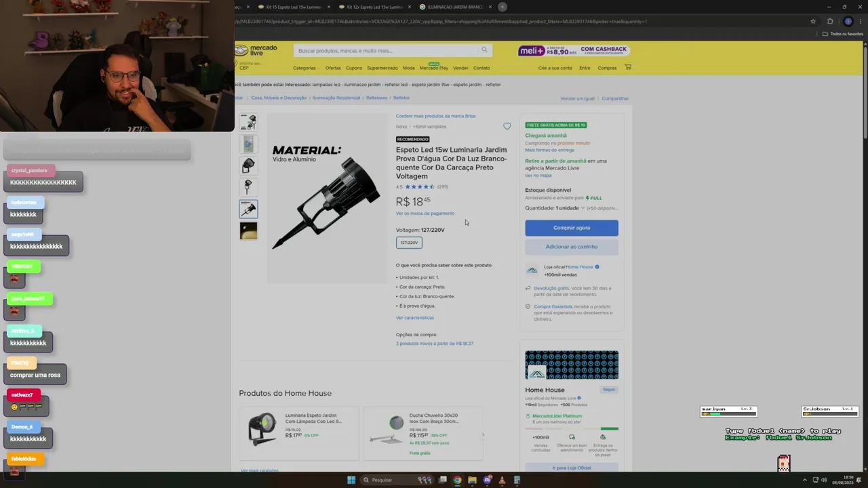Click the Comprar agora button
Viewport: 868px width, 488px height.
pos(572,228)
